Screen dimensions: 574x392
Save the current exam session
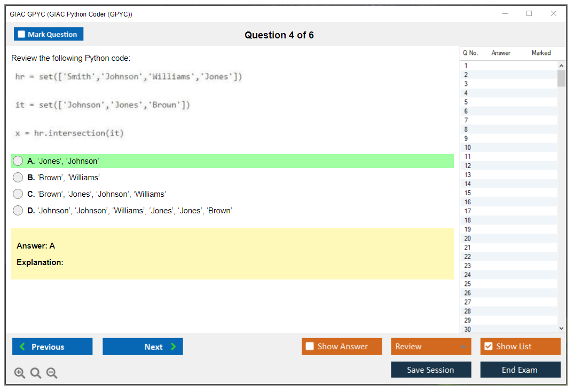(x=431, y=370)
